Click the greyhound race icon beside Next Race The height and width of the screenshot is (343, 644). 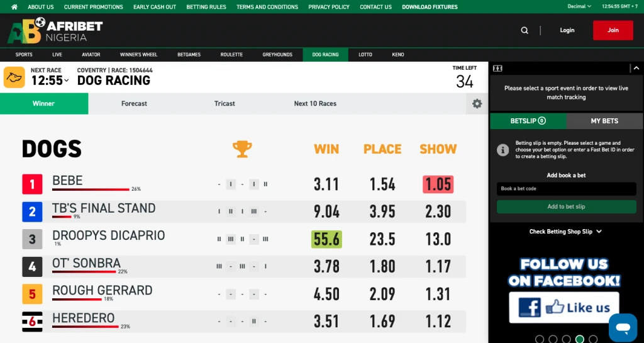click(x=14, y=77)
